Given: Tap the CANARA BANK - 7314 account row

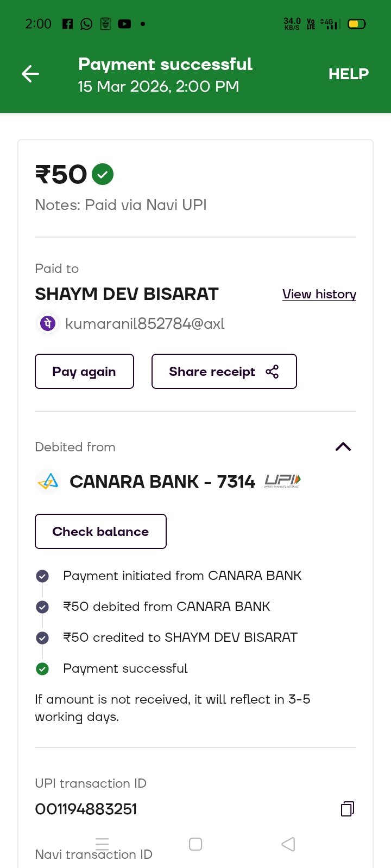Looking at the screenshot, I should (162, 482).
